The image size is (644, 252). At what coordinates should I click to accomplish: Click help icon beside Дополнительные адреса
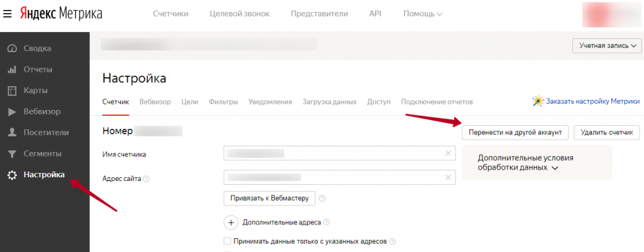pos(326,222)
